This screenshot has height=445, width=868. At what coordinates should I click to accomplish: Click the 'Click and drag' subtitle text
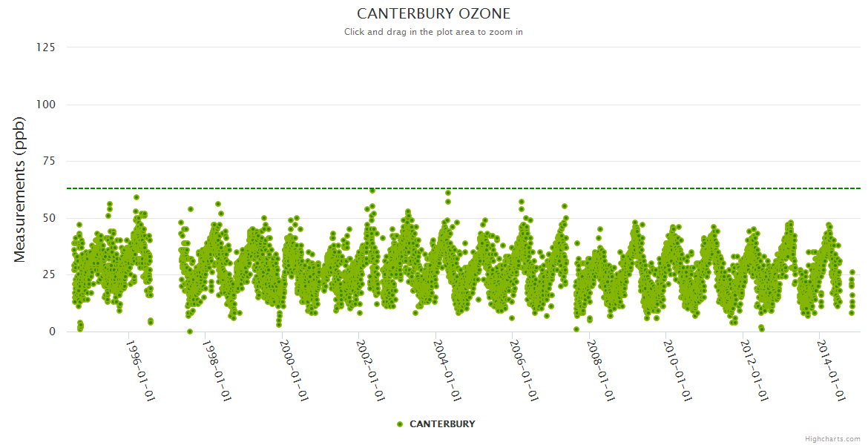(433, 32)
